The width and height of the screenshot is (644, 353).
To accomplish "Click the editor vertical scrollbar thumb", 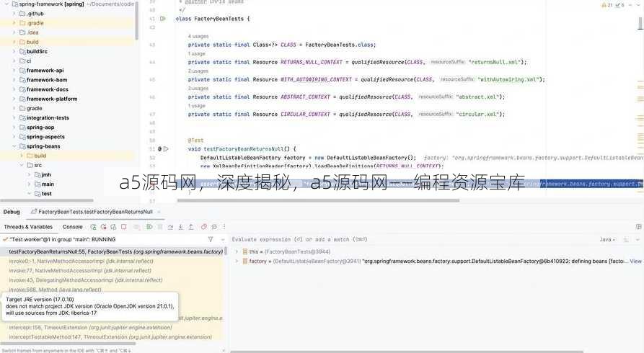I will 640,23.
